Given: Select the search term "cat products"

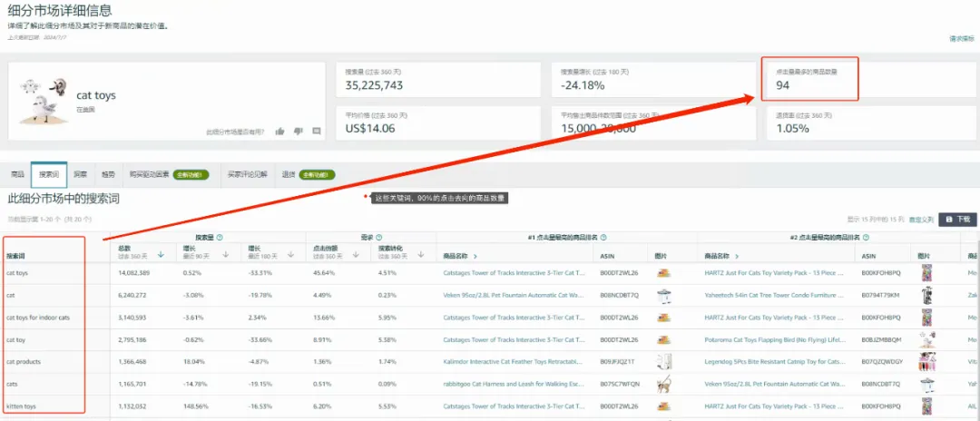Looking at the screenshot, I should point(24,362).
